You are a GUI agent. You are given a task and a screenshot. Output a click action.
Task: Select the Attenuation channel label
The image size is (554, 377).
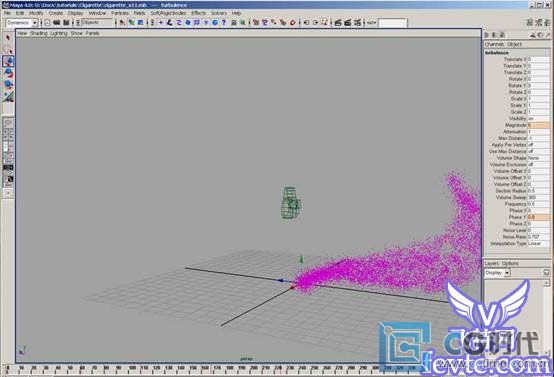tap(515, 131)
